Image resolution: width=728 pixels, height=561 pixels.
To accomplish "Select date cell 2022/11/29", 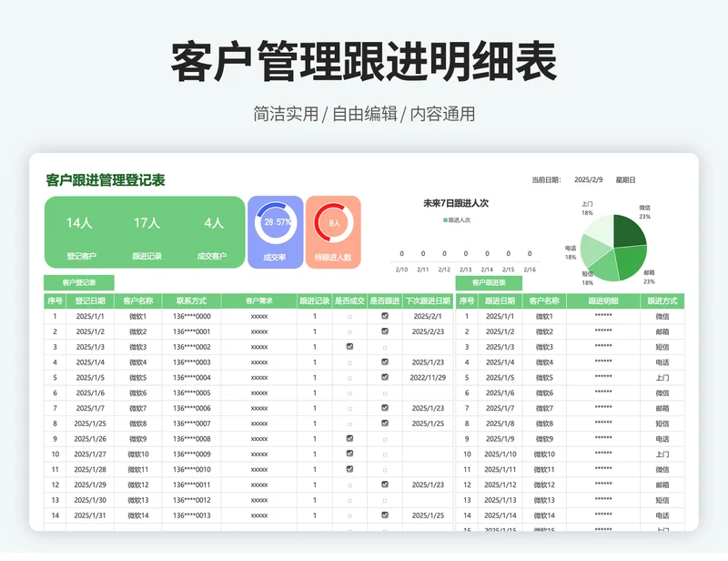I will point(428,378).
